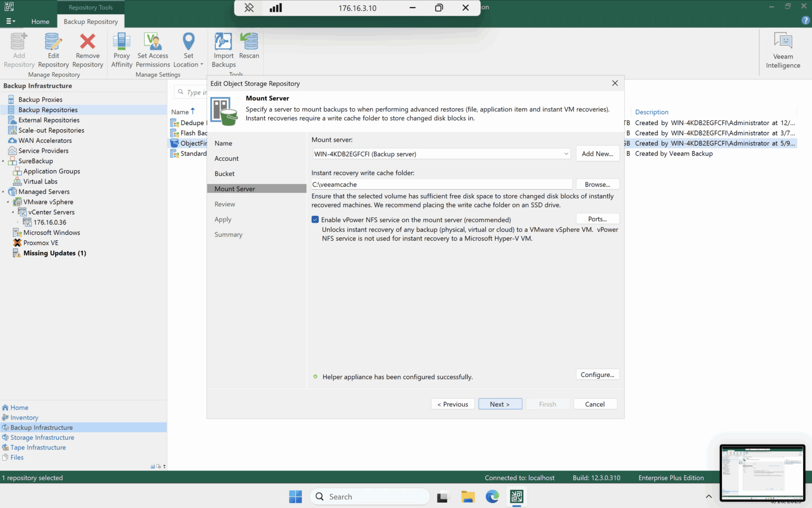
Task: Cancel the Edit Object Storage Repository dialog
Action: pyautogui.click(x=595, y=404)
